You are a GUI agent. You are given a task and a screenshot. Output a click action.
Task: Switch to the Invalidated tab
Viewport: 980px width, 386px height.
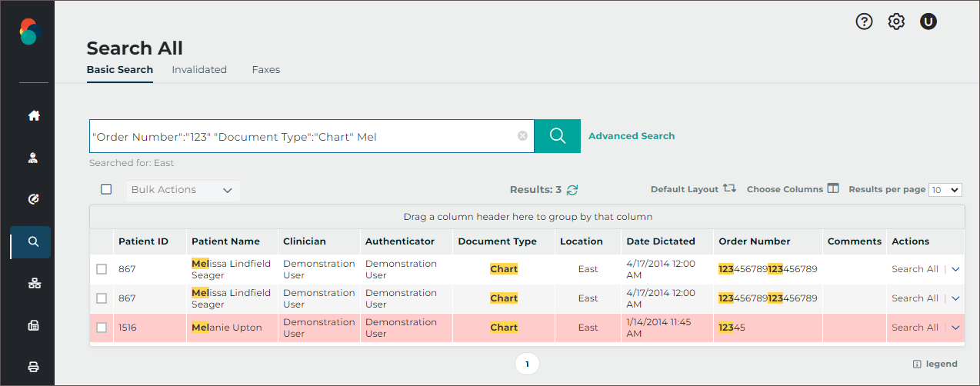[x=199, y=70]
